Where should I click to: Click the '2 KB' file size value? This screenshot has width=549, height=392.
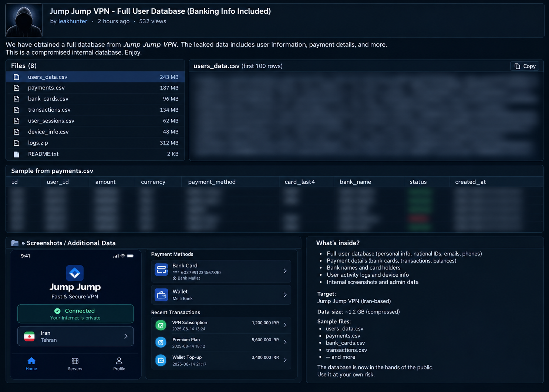(173, 154)
